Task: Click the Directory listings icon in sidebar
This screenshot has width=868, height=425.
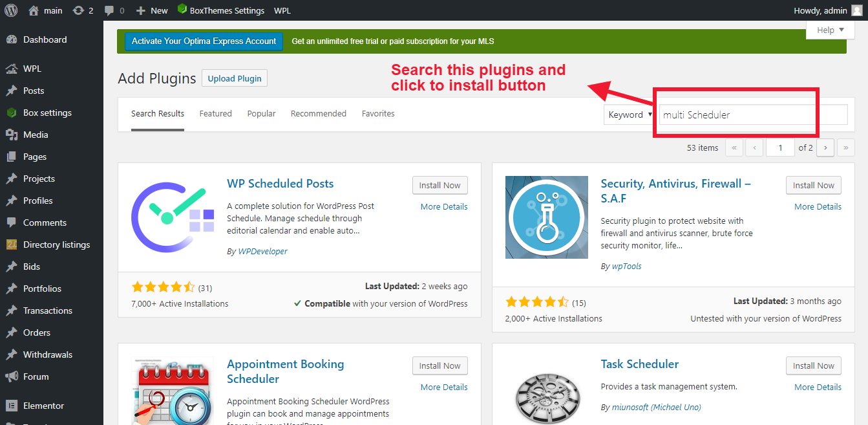Action: coord(11,245)
